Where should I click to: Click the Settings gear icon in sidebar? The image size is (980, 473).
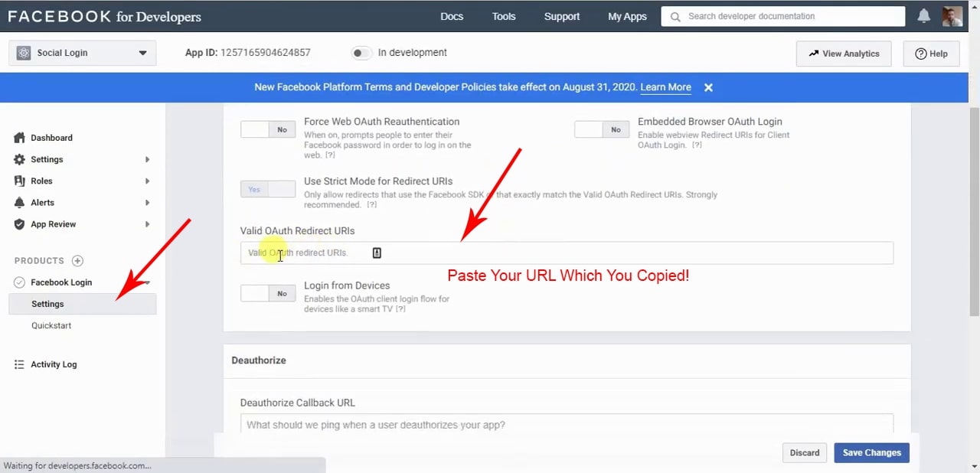point(20,159)
